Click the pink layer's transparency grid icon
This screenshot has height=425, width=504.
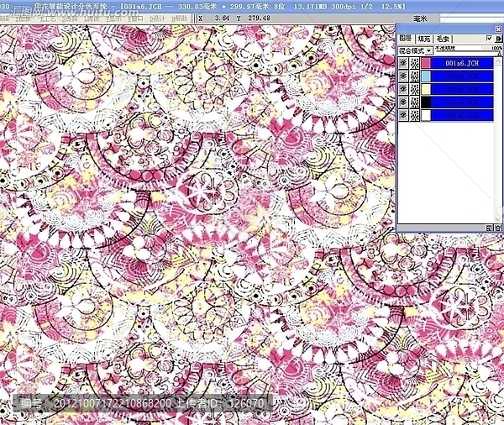coord(415,63)
